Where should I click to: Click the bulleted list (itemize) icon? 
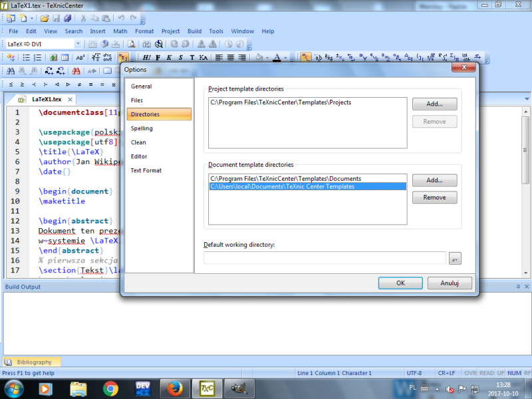point(26,57)
